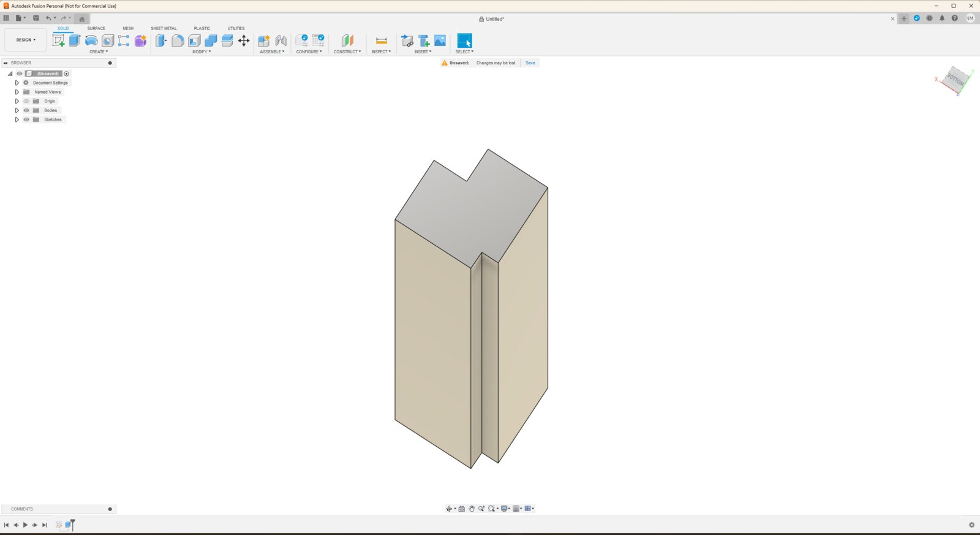
Task: Switch to the SURFACE tab
Action: click(96, 28)
